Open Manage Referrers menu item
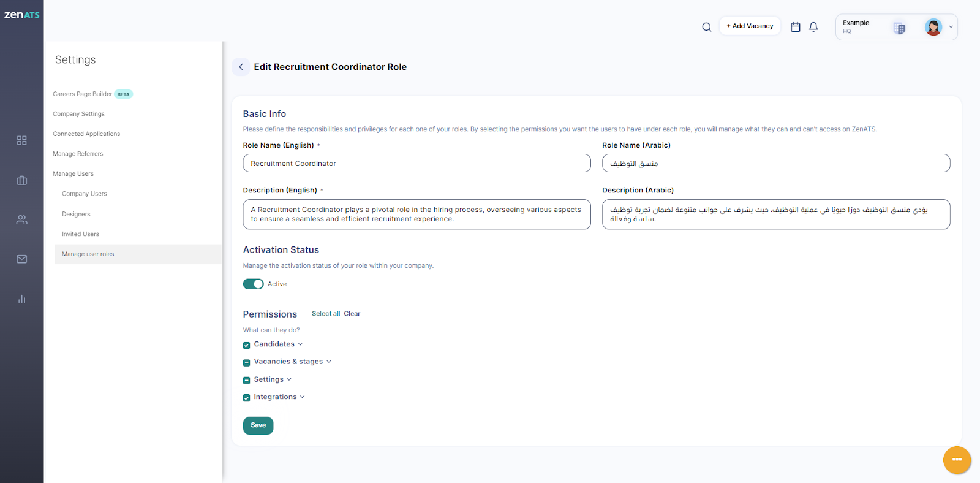This screenshot has width=980, height=483. click(78, 154)
